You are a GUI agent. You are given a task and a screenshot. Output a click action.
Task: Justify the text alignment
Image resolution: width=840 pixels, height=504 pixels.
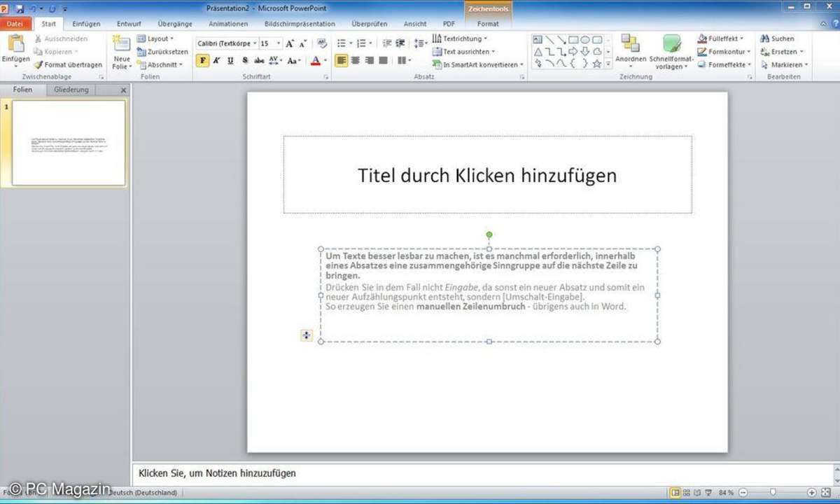click(x=383, y=60)
